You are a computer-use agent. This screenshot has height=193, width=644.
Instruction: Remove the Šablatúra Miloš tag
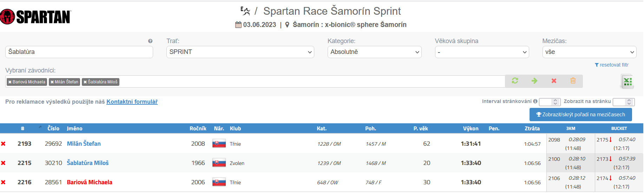tap(85, 82)
